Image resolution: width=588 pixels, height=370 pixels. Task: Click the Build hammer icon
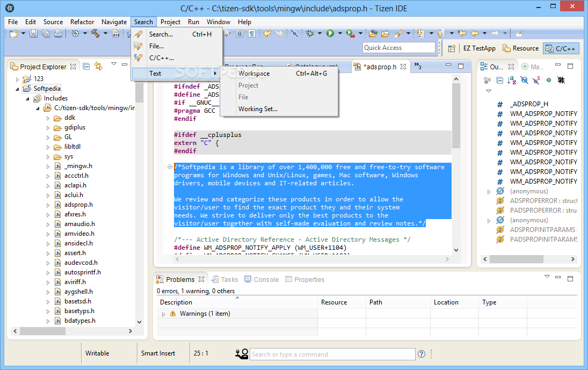click(96, 34)
